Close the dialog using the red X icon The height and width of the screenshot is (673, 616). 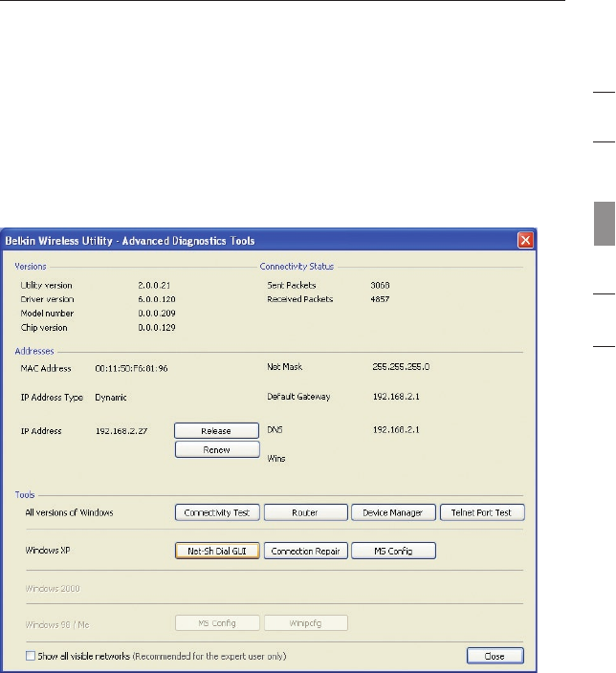pyautogui.click(x=524, y=240)
